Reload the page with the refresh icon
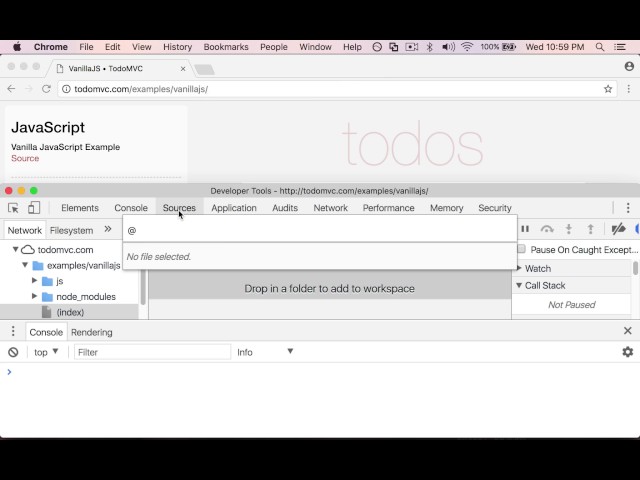 tap(46, 89)
